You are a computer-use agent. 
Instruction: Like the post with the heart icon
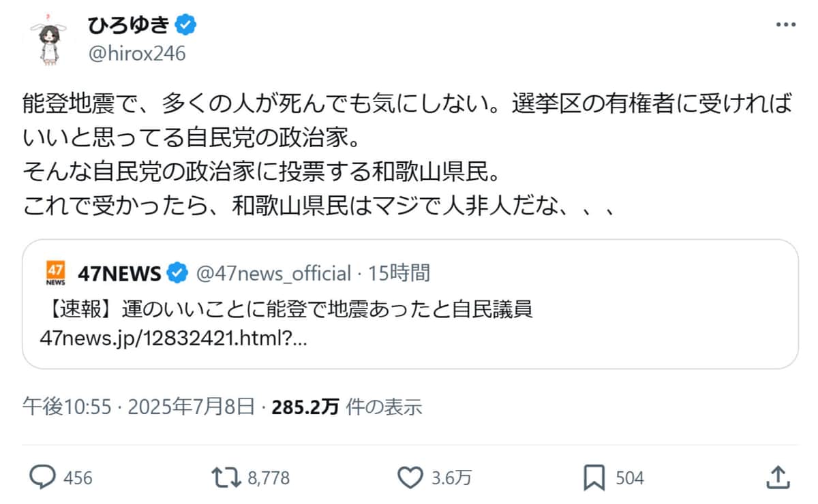pyautogui.click(x=410, y=478)
